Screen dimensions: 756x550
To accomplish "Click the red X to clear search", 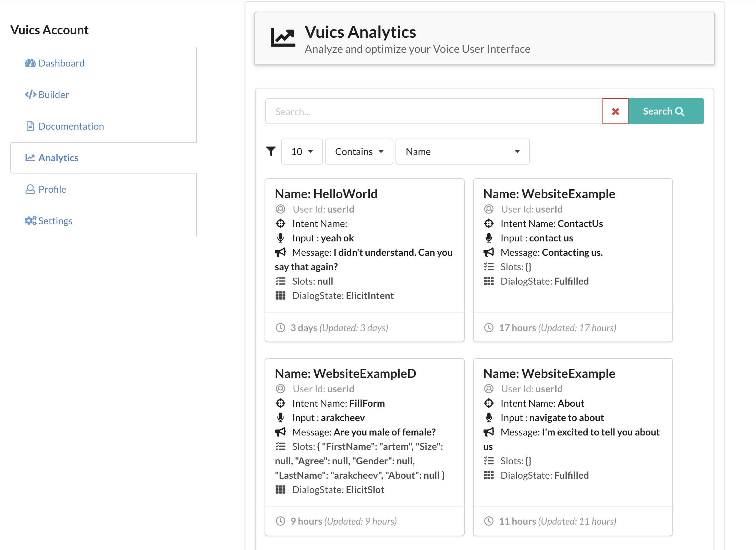I will [x=615, y=111].
